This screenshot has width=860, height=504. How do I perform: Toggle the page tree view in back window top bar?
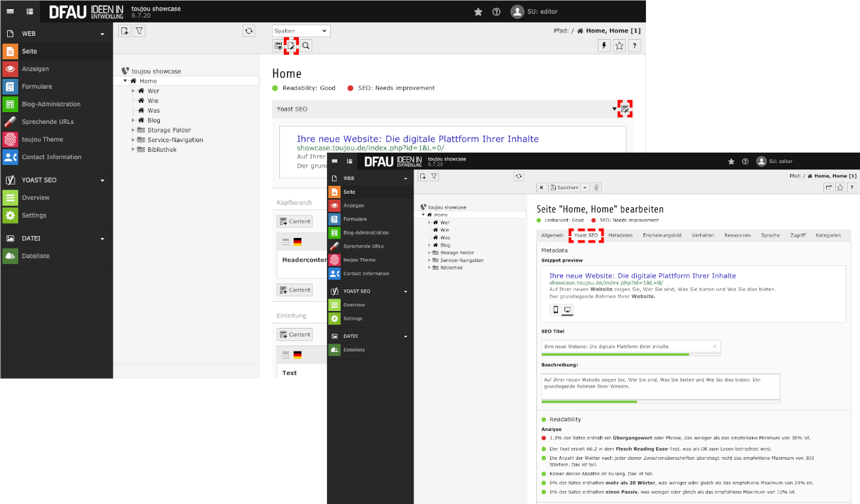[x=30, y=12]
